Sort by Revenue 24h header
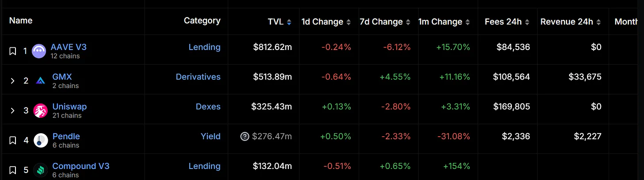 (x=599, y=22)
